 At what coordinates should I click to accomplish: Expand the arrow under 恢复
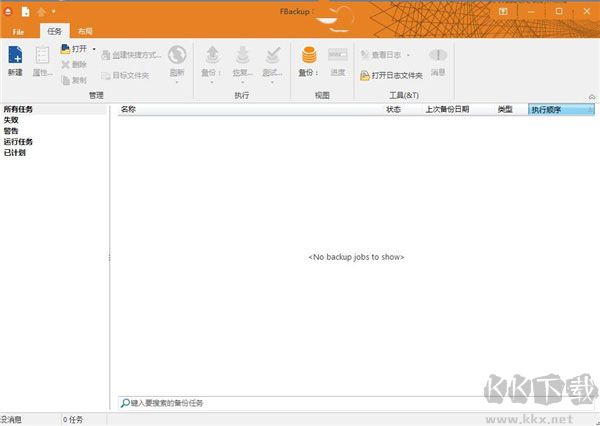[242, 82]
